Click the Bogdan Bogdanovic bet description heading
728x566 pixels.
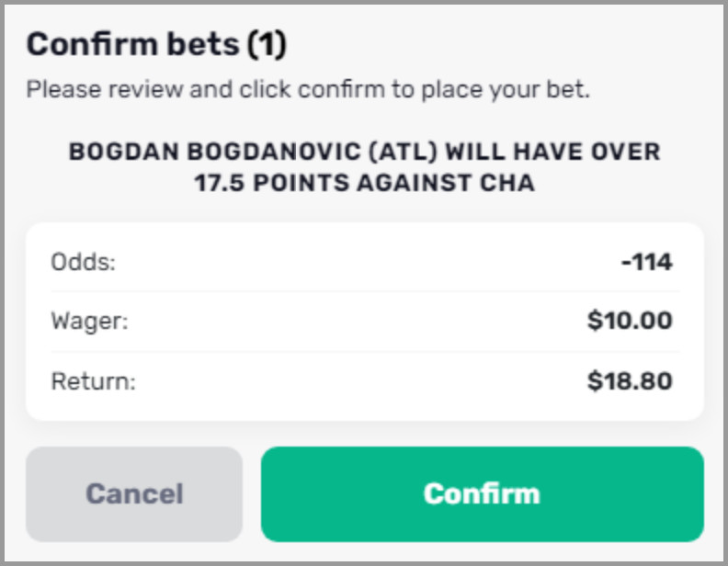coord(364,152)
